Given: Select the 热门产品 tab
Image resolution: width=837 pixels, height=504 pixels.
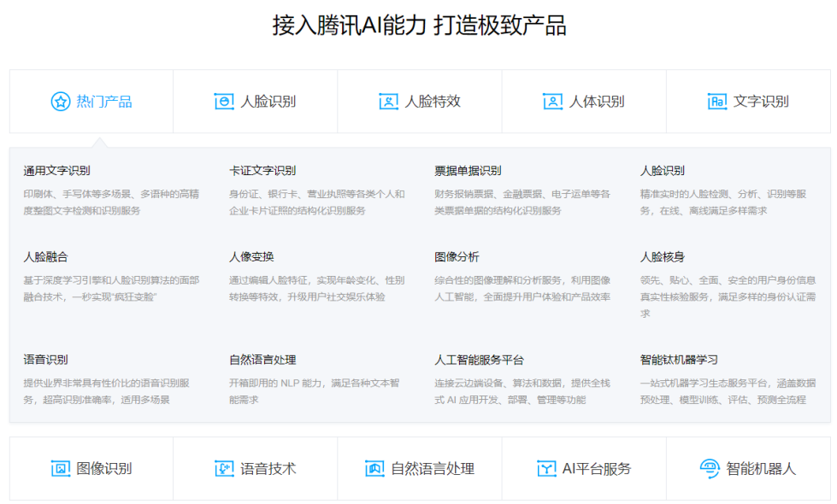Looking at the screenshot, I should click(x=91, y=102).
